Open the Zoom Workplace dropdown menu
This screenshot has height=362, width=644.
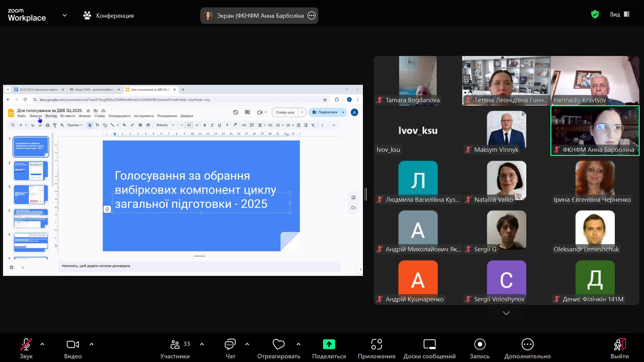[65, 15]
